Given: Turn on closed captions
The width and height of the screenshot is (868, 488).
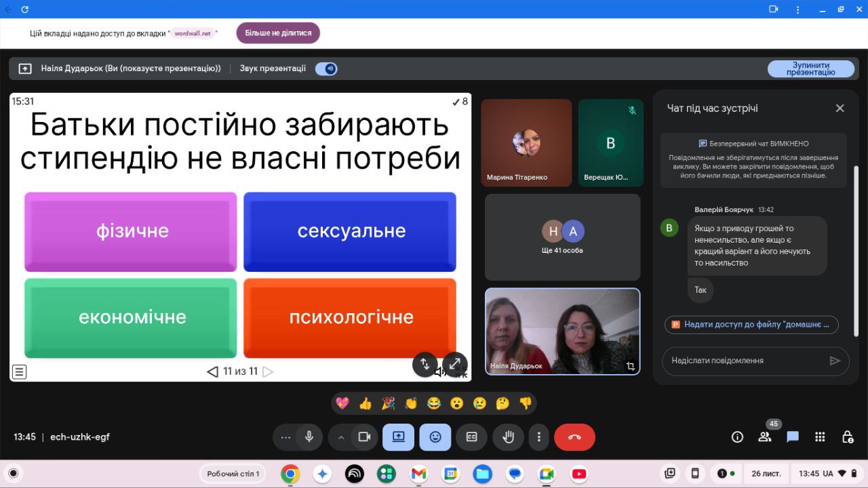Looking at the screenshot, I should pyautogui.click(x=471, y=437).
